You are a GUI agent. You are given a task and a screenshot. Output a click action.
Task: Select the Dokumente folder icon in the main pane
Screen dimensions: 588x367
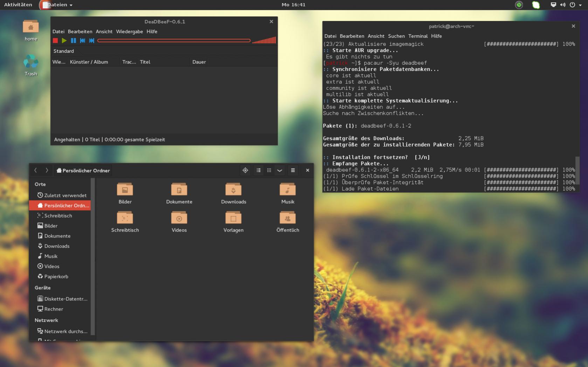[179, 190]
